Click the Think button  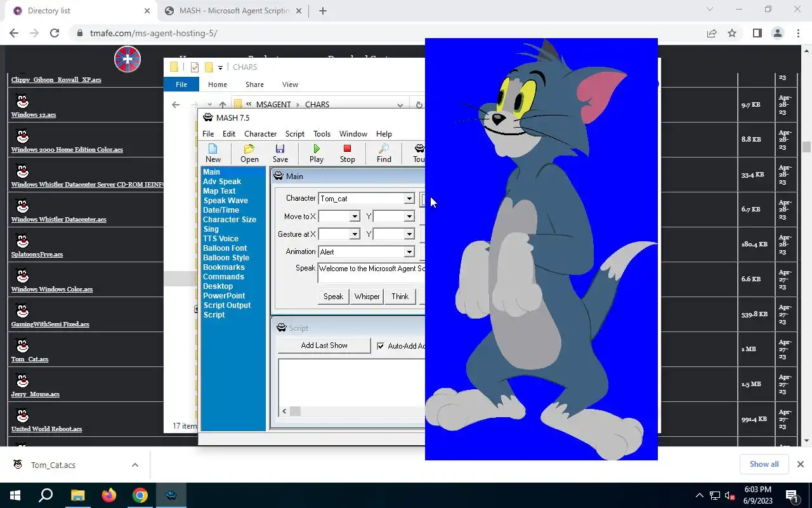400,297
